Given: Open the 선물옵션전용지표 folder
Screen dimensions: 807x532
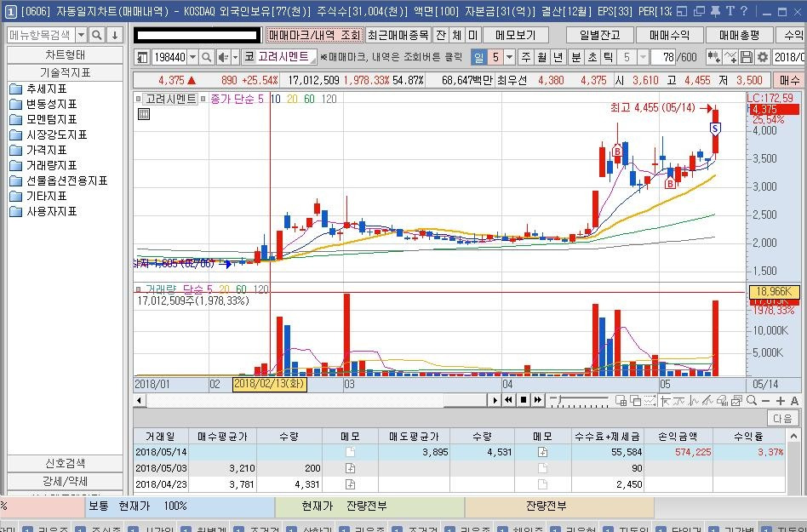Looking at the screenshot, I should click(x=59, y=180).
